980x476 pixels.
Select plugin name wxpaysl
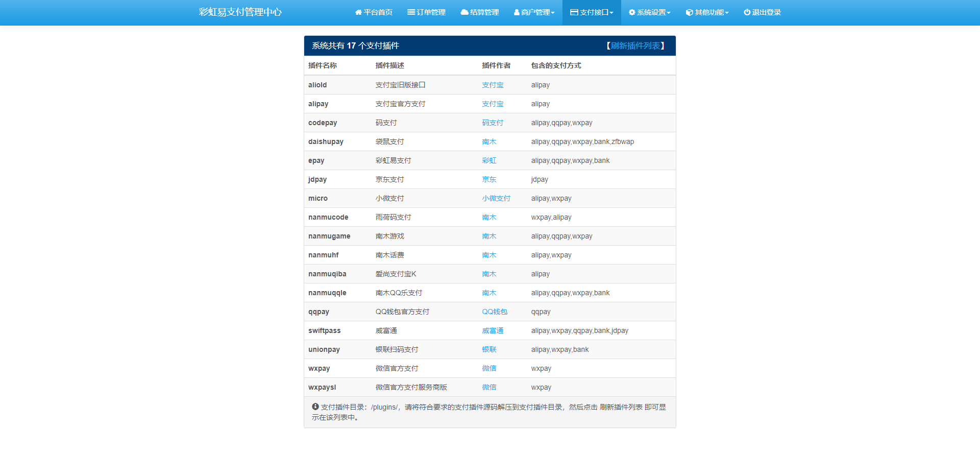(322, 388)
